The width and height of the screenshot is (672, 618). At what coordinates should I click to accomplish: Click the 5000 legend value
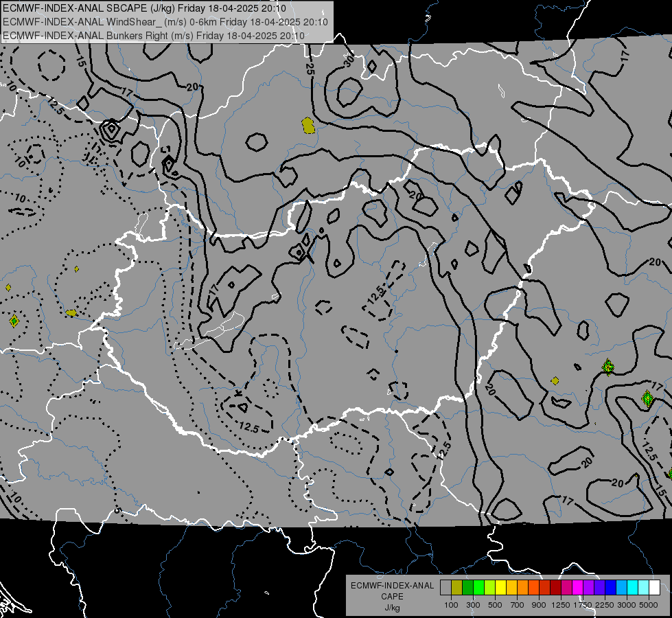pyautogui.click(x=649, y=605)
